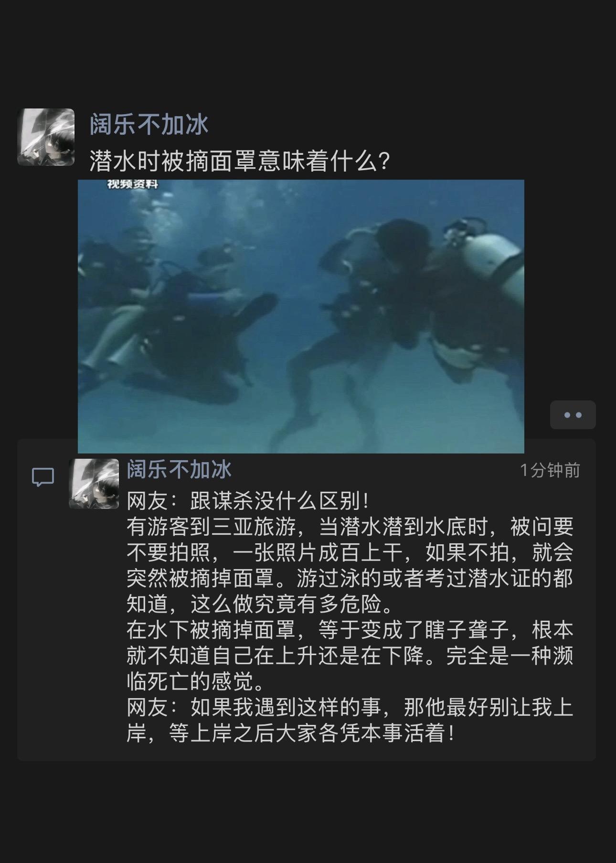Tap the comment line starting 网友：如果我遇到这样的事

coord(350,708)
